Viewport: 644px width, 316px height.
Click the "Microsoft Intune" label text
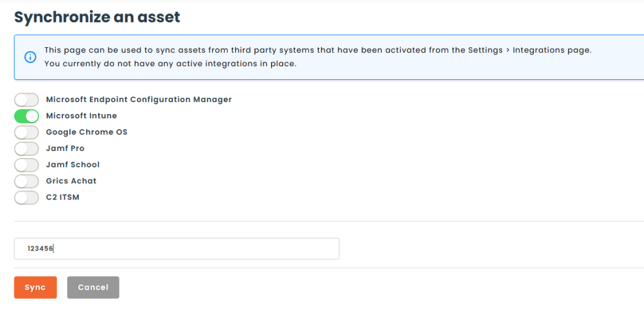click(81, 116)
